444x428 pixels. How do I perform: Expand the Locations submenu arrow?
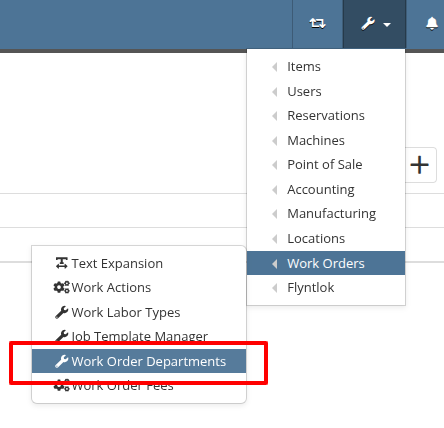coord(275,239)
